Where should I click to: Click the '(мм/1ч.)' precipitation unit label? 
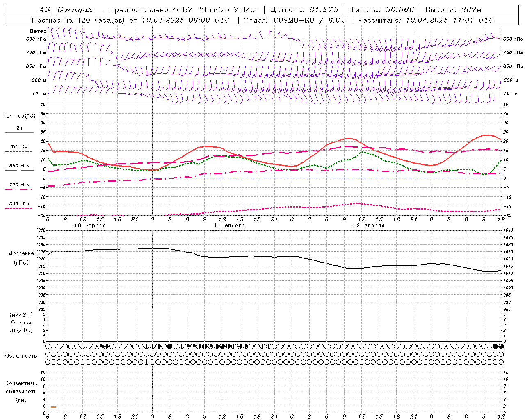[21, 330]
